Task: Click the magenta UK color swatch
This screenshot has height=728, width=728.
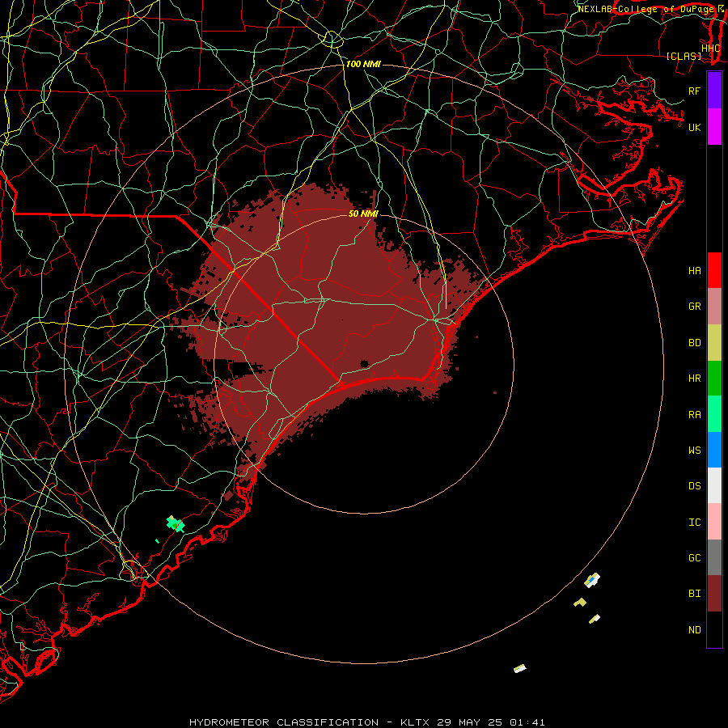Action: (714, 127)
